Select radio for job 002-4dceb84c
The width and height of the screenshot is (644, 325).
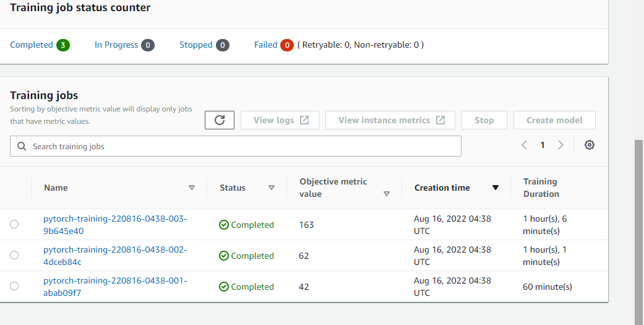(14, 255)
